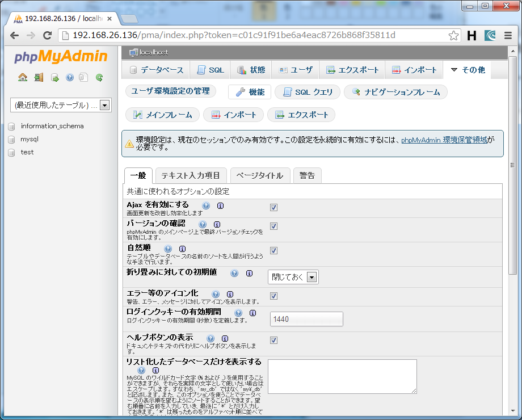Follow the phpMyAdmin 環境保管領域 link
Viewport: 522px width, 420px height.
tap(444, 140)
